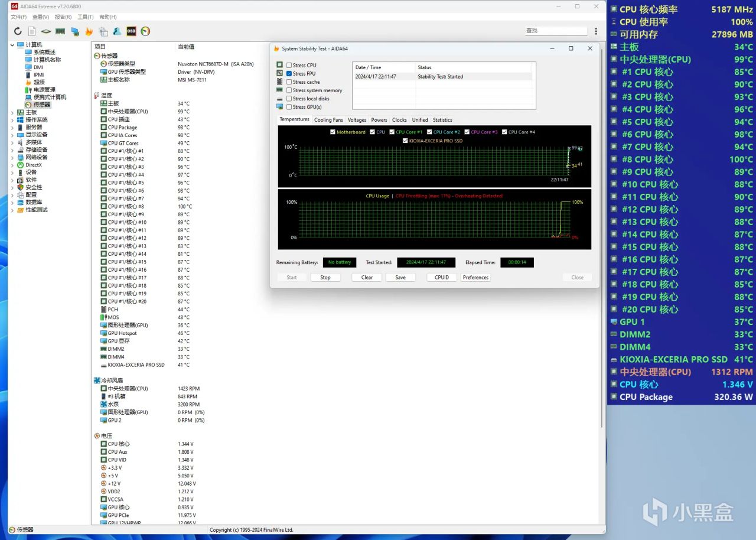Open the OSD panel toolbar icon
This screenshot has height=540, width=756.
pyautogui.click(x=131, y=31)
